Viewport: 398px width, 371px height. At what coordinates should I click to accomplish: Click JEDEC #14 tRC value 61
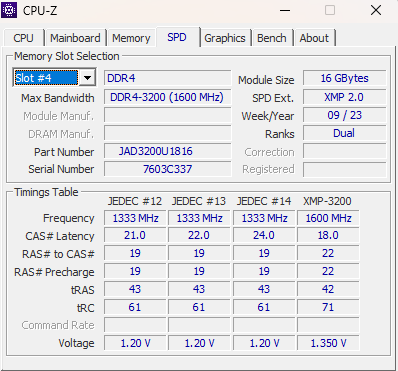[x=264, y=307]
